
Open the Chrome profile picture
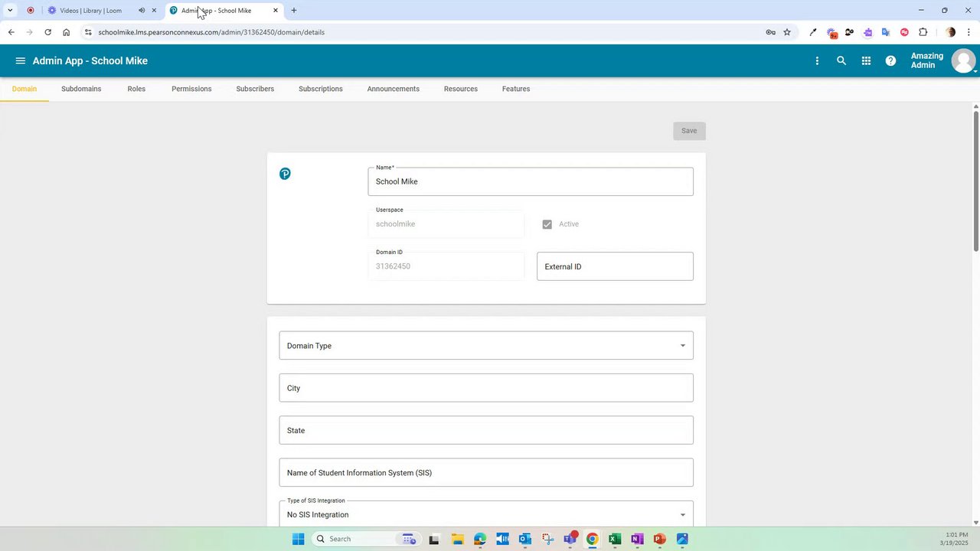(950, 32)
